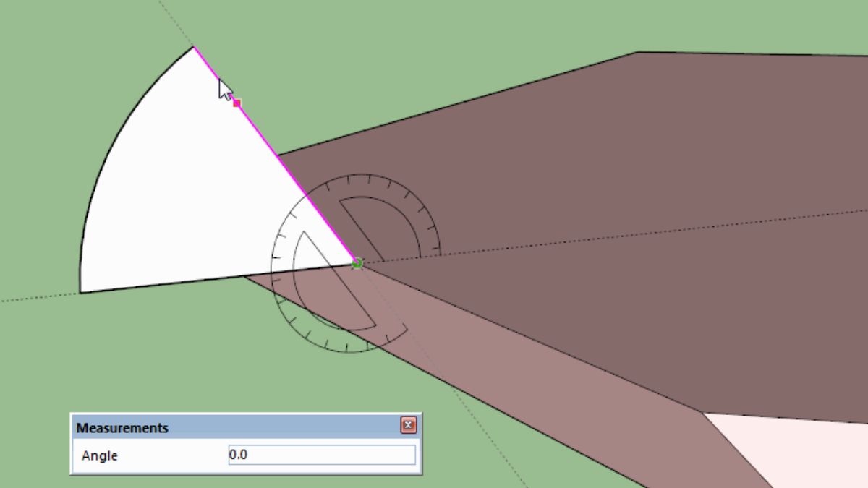Click the pink midpoint marker on magenta edge

coord(237,103)
